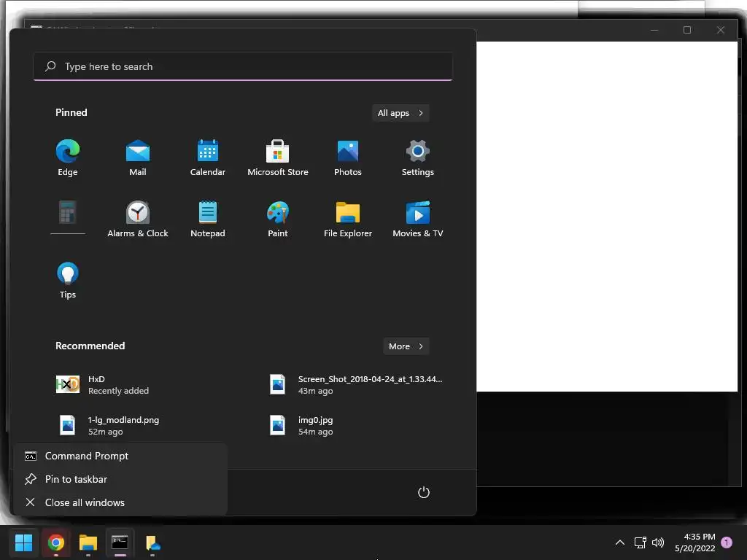
Task: Open the clock and date in taskbar
Action: pyautogui.click(x=694, y=542)
